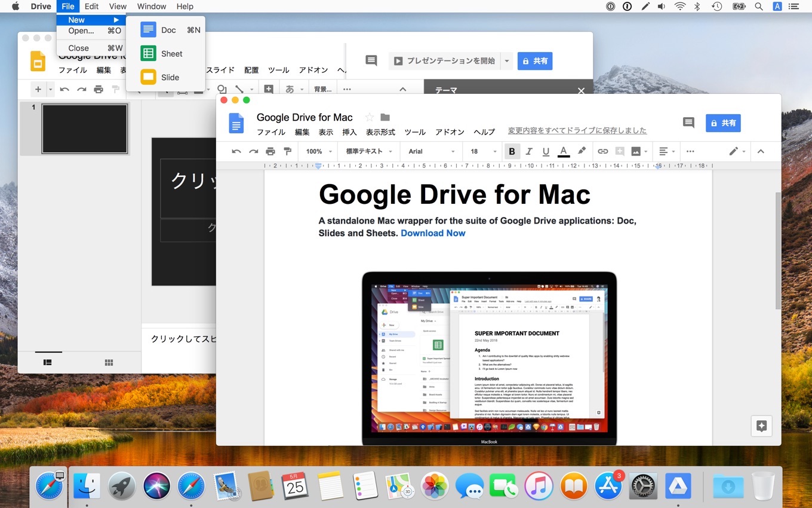
Task: Click the vertical scrollbar in Docs
Action: [x=777, y=251]
